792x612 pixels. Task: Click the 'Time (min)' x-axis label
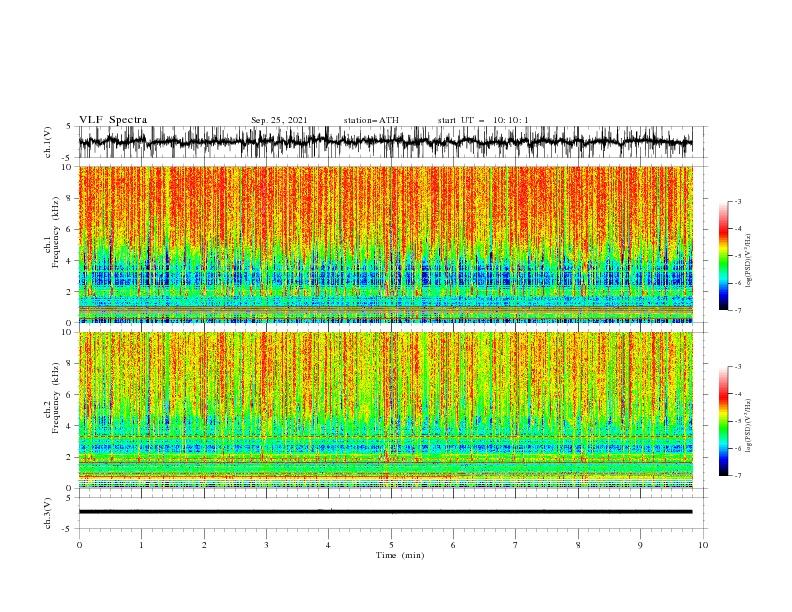(400, 555)
